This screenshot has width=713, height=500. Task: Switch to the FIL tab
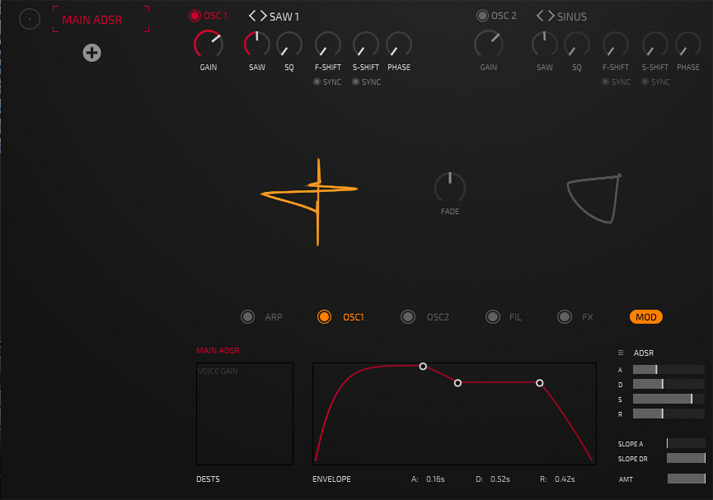click(x=493, y=317)
